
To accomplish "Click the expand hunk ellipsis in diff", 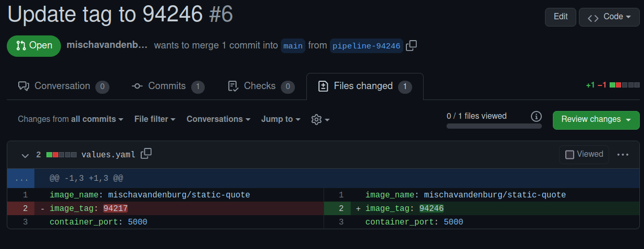I will (x=21, y=178).
